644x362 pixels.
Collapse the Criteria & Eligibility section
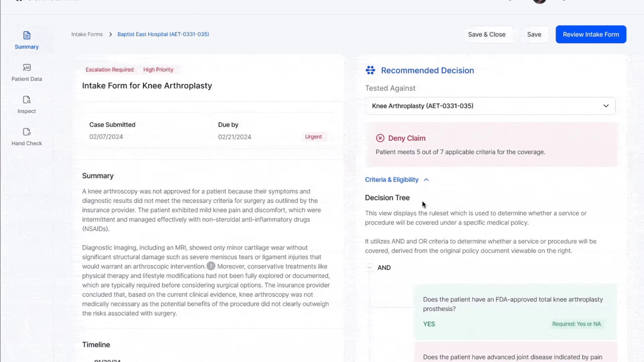click(397, 180)
